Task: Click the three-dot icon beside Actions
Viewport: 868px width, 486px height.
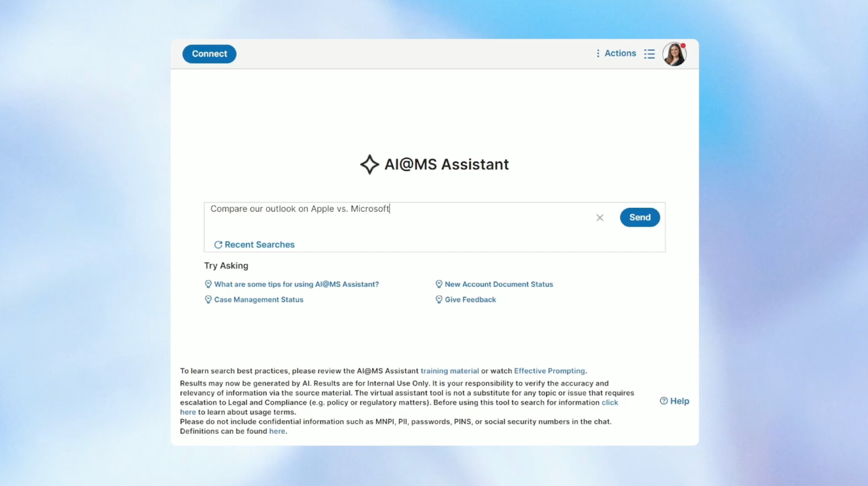Action: (x=598, y=53)
